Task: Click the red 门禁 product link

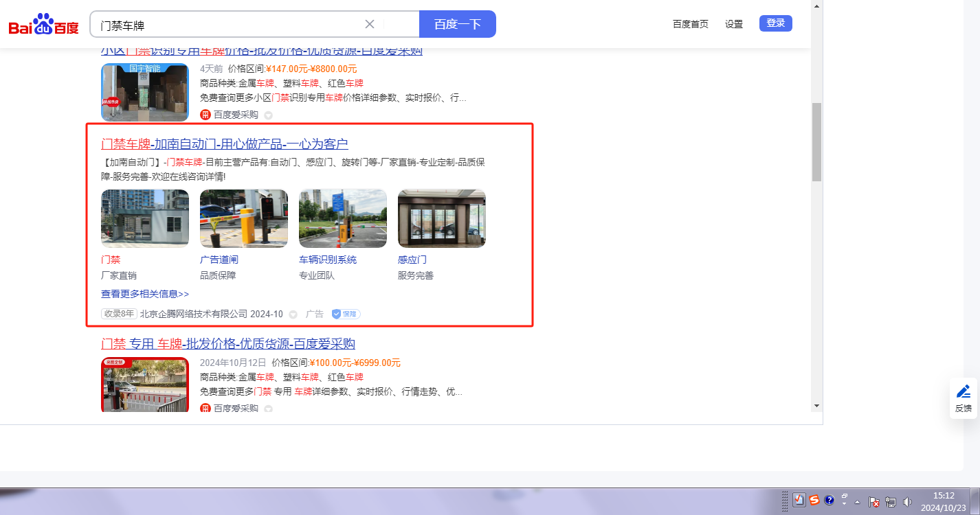Action: [111, 260]
